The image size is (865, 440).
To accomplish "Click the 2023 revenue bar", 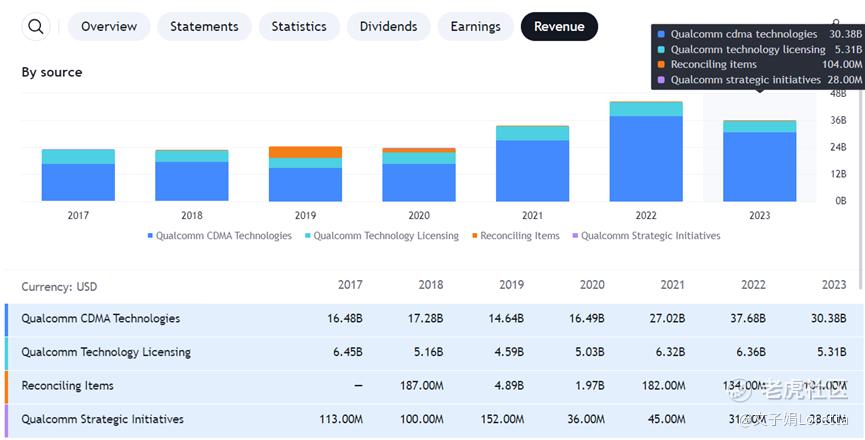I will pos(760,160).
